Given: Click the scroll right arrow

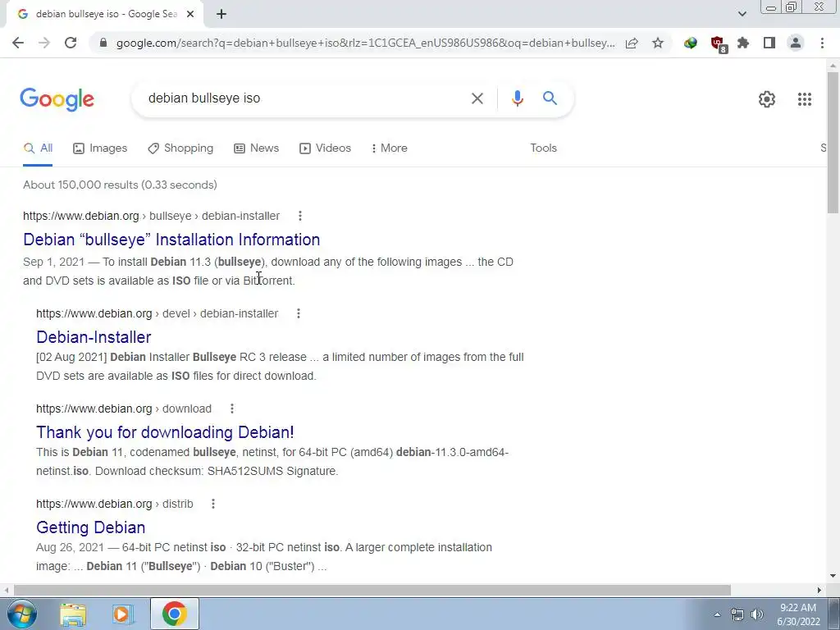Looking at the screenshot, I should pyautogui.click(x=819, y=590).
